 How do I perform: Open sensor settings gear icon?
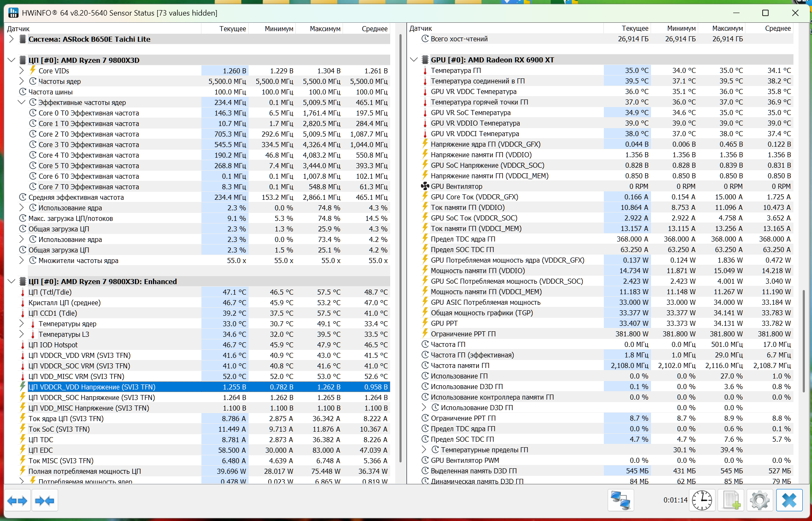click(760, 501)
